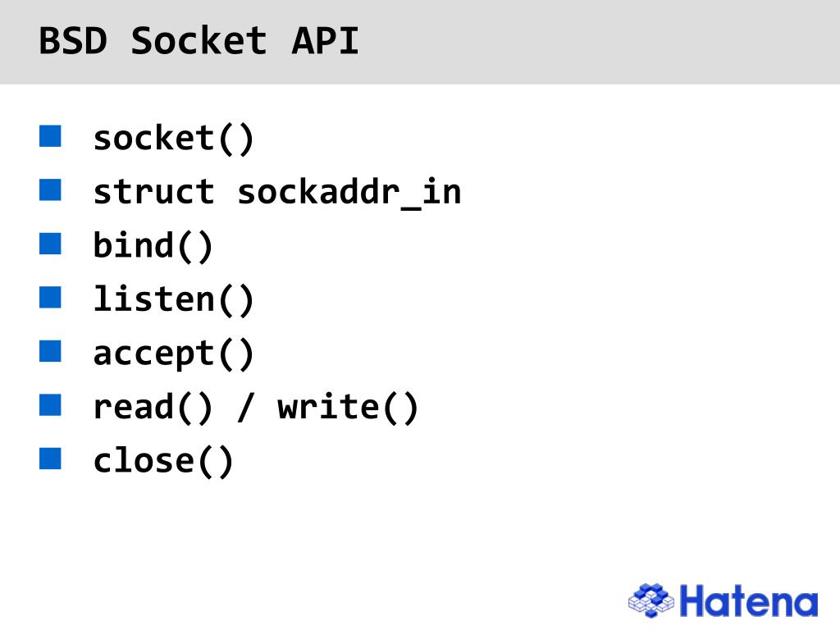Click the word sockaddr_in
Viewport: 840px width, 630px height.
349,192
